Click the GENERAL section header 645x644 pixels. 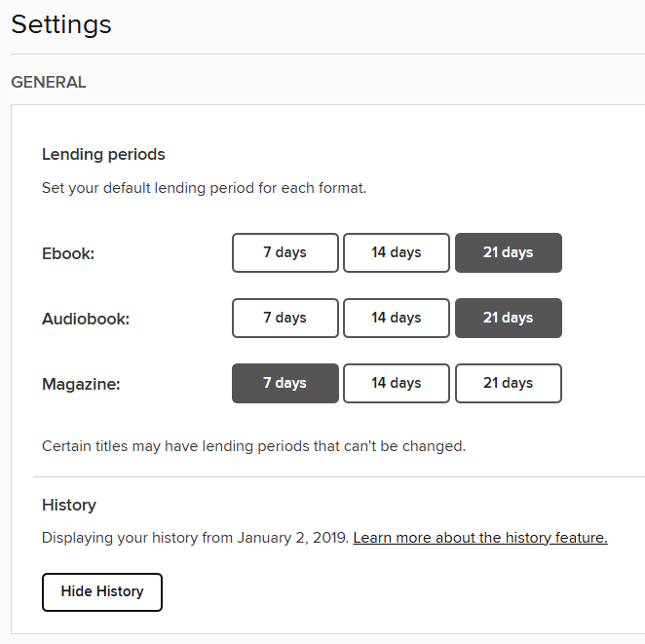49,83
